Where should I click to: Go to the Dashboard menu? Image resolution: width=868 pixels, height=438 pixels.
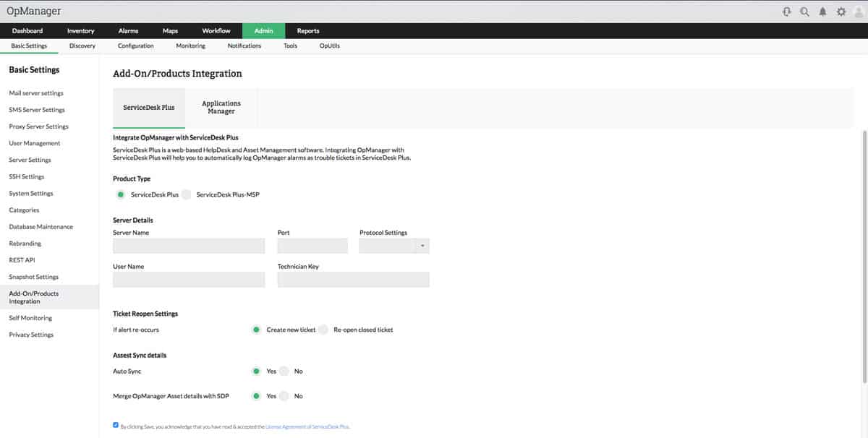coord(27,31)
